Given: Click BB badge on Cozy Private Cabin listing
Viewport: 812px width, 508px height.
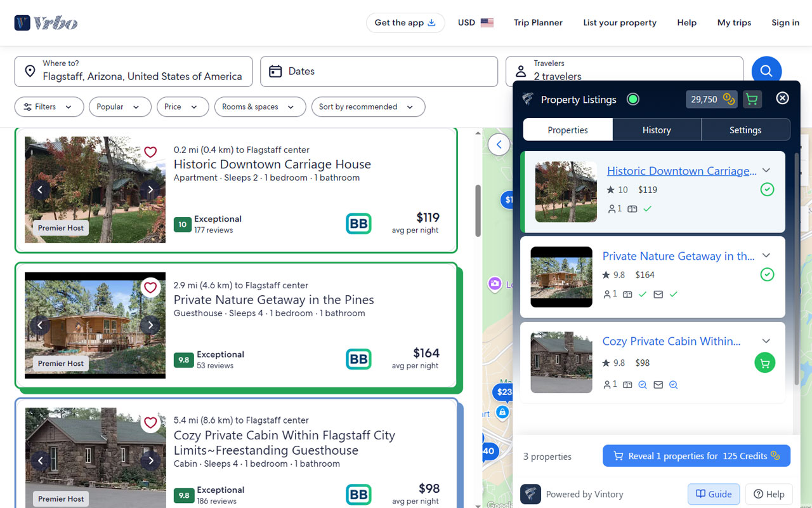Looking at the screenshot, I should 358,495.
